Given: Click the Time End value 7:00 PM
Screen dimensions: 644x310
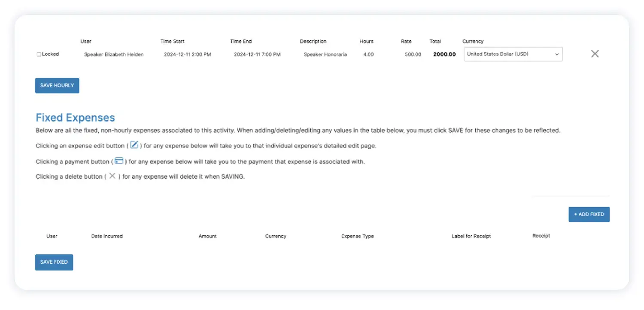Looking at the screenshot, I should tap(257, 54).
